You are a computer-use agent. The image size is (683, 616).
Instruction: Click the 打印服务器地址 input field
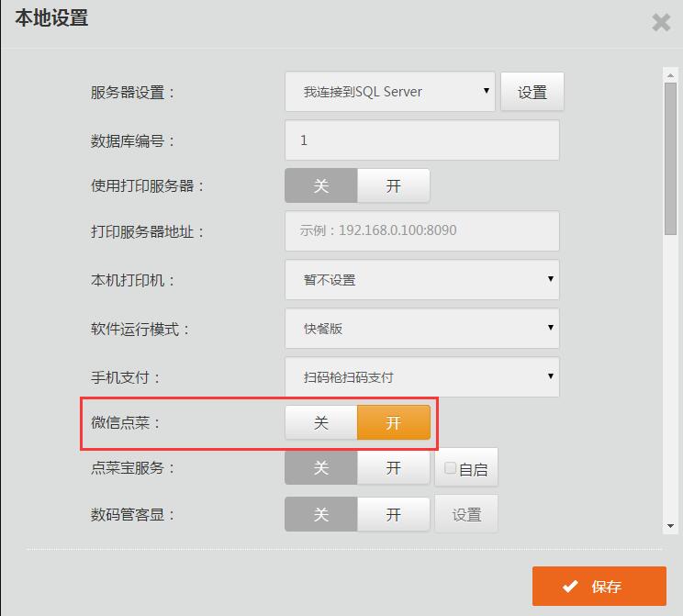(421, 230)
